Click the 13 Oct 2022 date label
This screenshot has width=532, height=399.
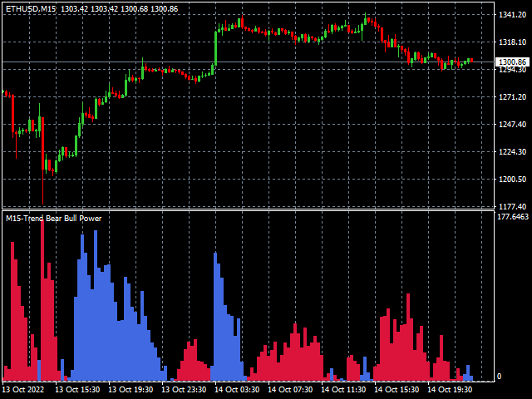pos(23,389)
